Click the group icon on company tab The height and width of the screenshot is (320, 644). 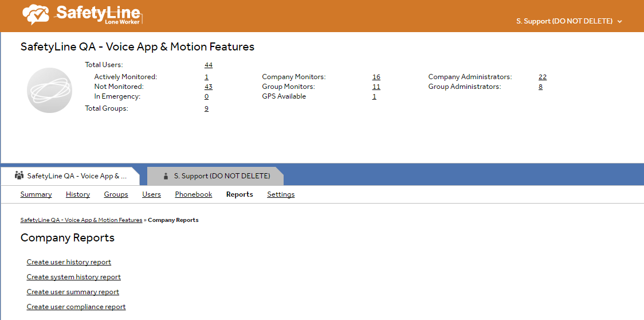click(x=19, y=176)
